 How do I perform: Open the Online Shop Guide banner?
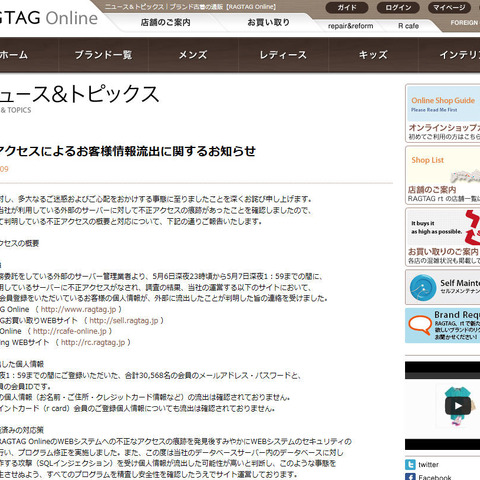pyautogui.click(x=443, y=113)
